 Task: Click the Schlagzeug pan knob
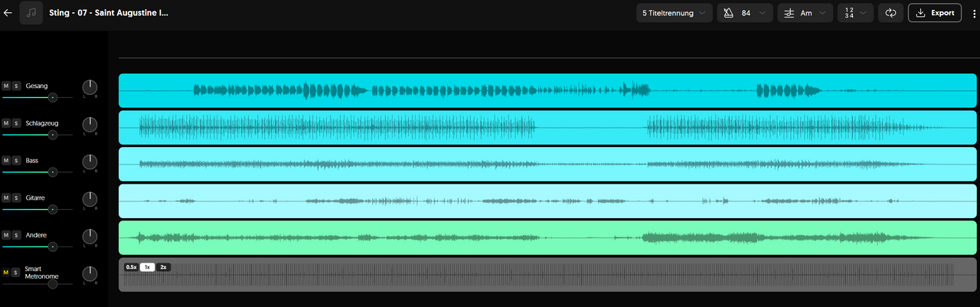90,123
